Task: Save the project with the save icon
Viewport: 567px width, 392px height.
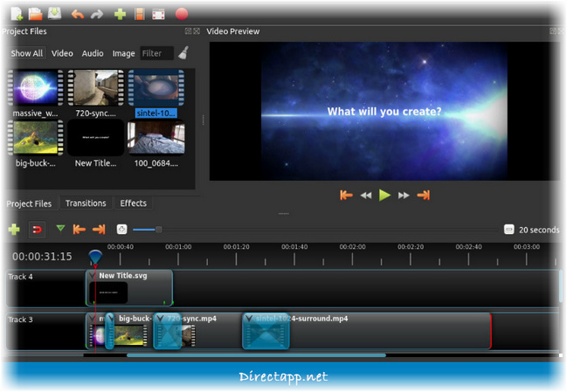Action: [x=54, y=14]
